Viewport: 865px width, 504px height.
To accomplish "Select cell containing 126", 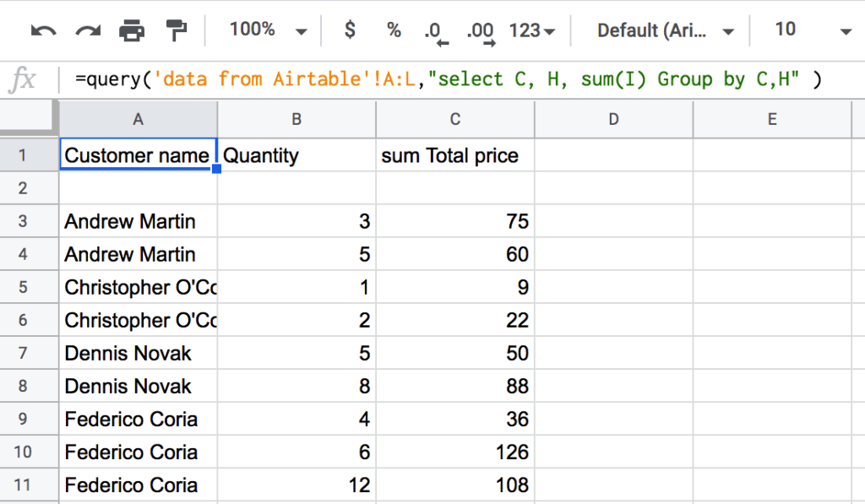I will tap(455, 453).
